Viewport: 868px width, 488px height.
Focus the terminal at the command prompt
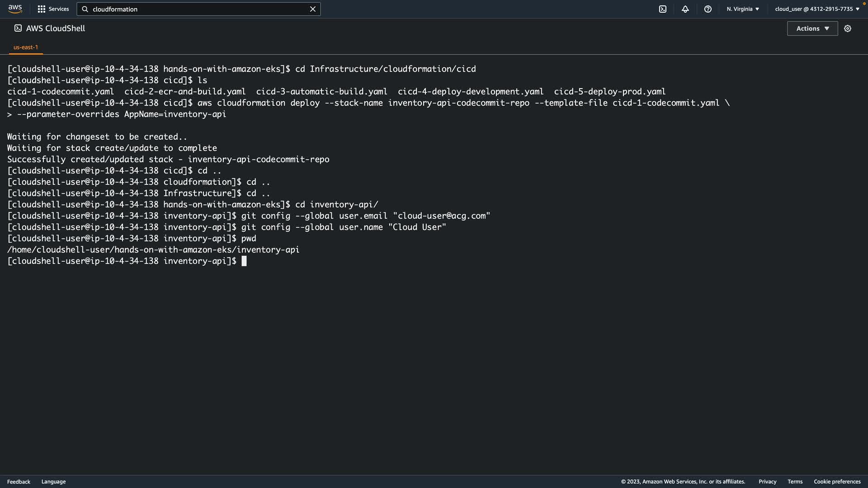tap(244, 261)
